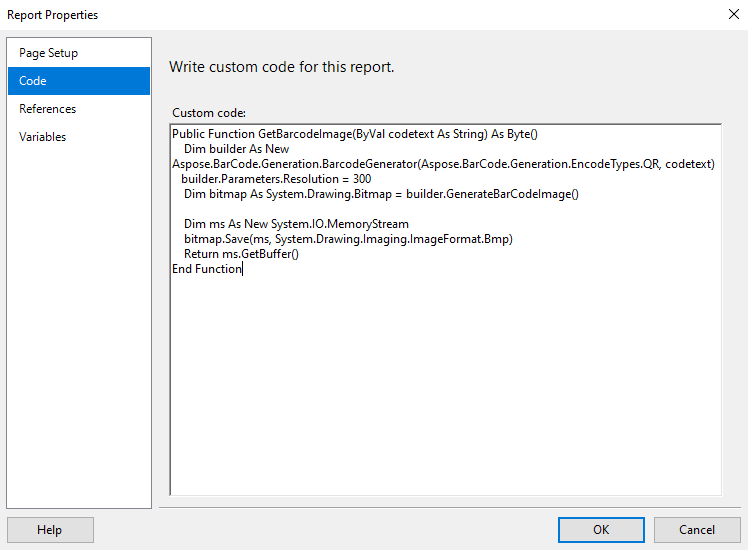Close the Report Properties window
Viewport: 748px width, 550px height.
pyautogui.click(x=734, y=14)
